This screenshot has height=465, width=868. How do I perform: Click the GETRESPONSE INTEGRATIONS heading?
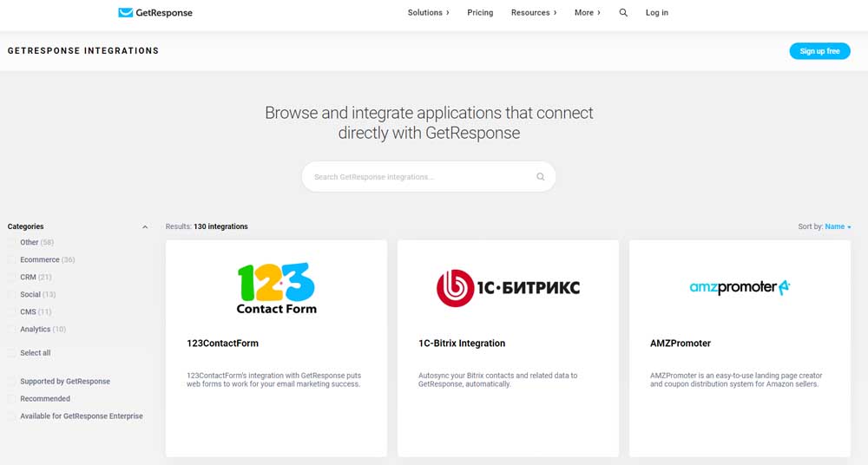(83, 51)
